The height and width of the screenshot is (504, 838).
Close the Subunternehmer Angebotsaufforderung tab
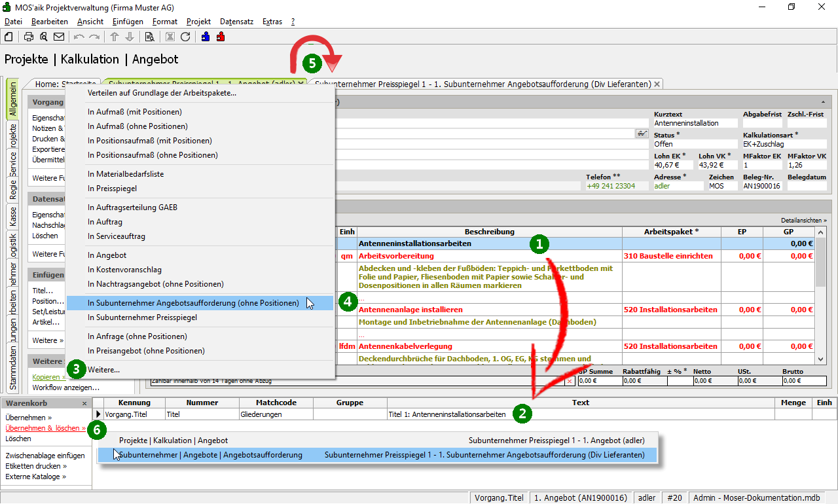(657, 84)
